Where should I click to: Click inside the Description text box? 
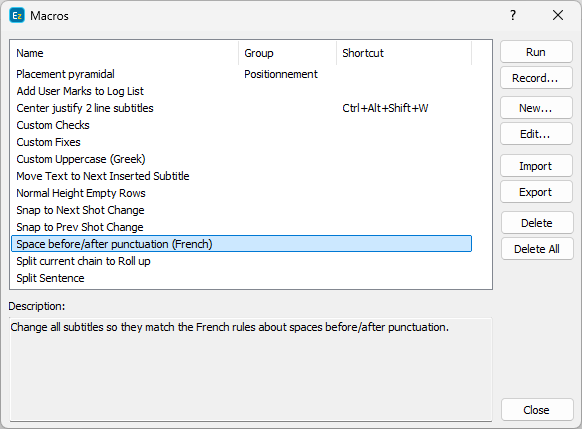click(251, 369)
